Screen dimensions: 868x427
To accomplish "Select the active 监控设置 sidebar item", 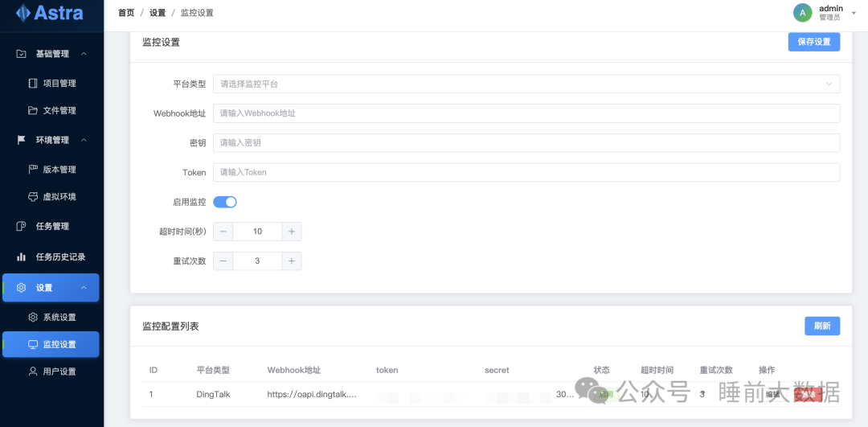I will point(51,344).
